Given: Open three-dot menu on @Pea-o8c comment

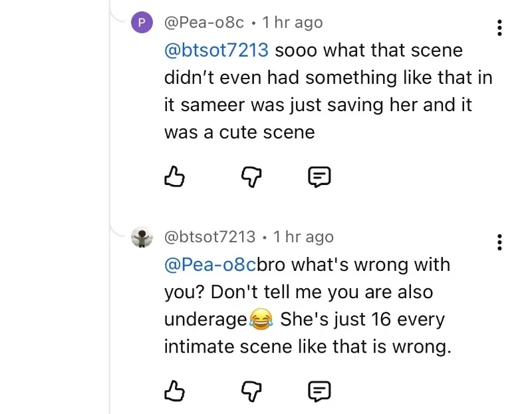Looking at the screenshot, I should tap(499, 27).
